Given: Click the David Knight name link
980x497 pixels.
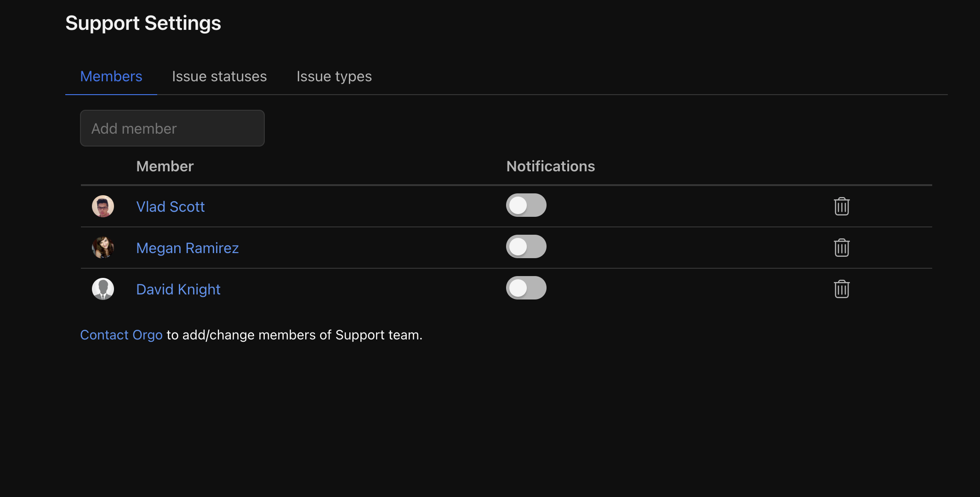Looking at the screenshot, I should click(178, 289).
